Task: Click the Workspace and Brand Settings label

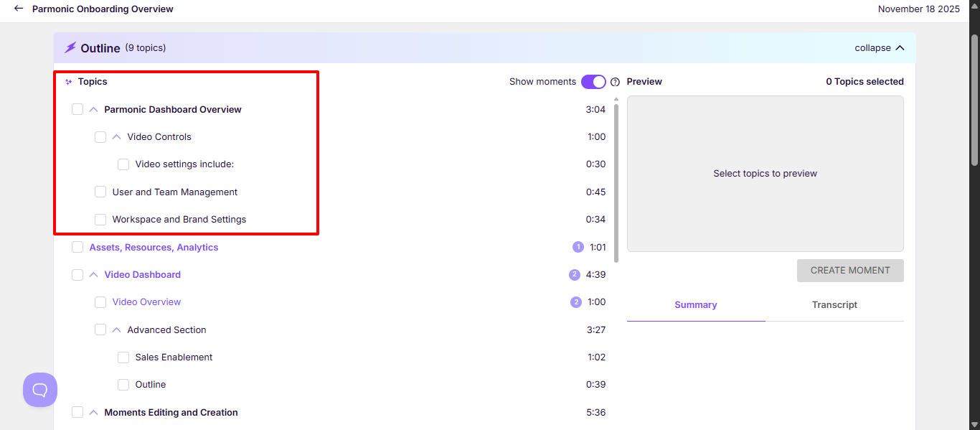Action: (x=179, y=220)
